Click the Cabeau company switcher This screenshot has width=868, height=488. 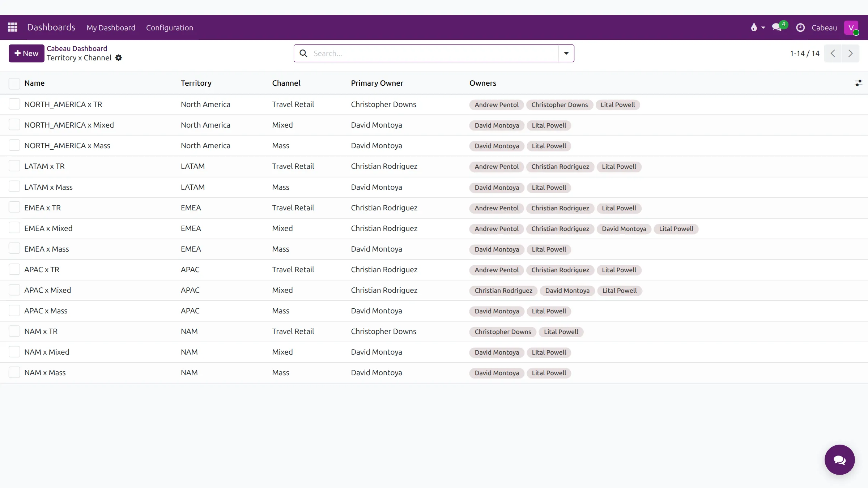click(824, 27)
